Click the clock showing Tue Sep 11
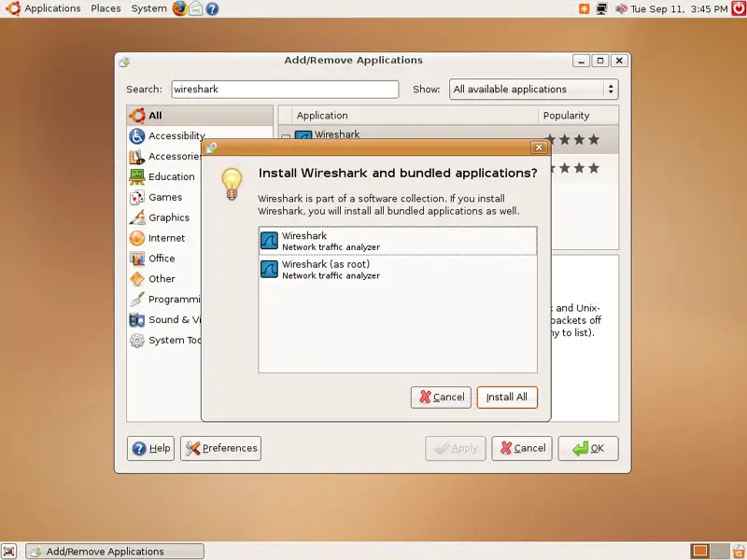 point(679,9)
